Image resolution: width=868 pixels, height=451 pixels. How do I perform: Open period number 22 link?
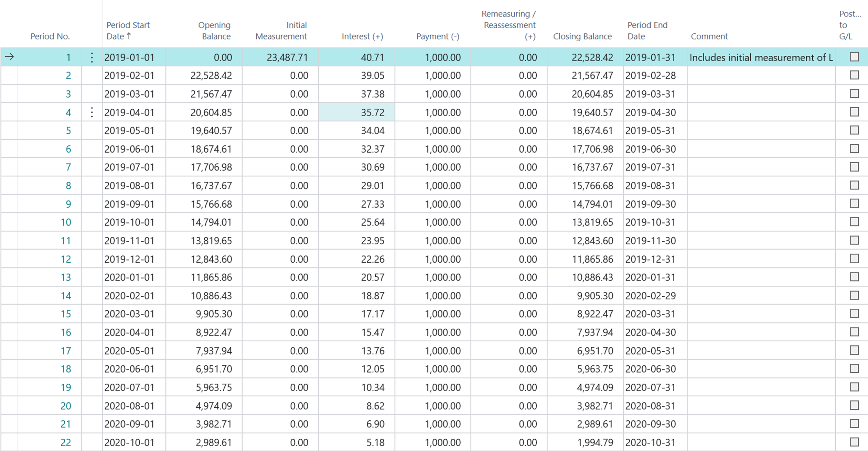(66, 442)
